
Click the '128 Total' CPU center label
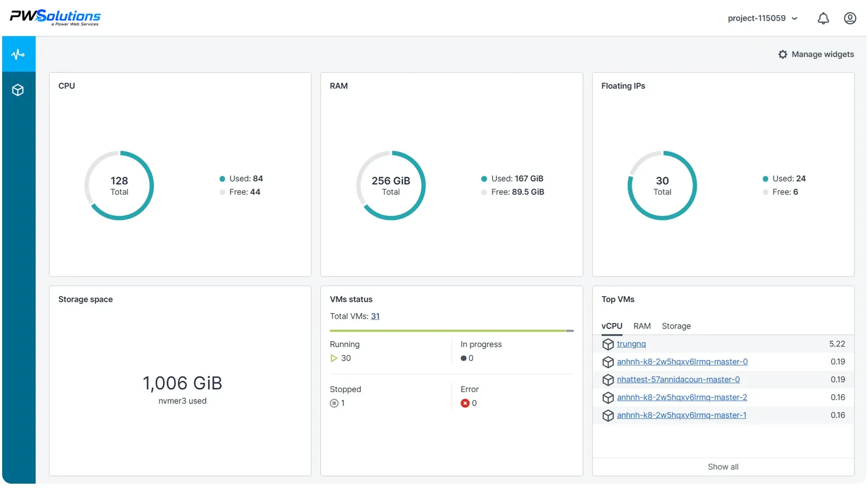pos(119,186)
